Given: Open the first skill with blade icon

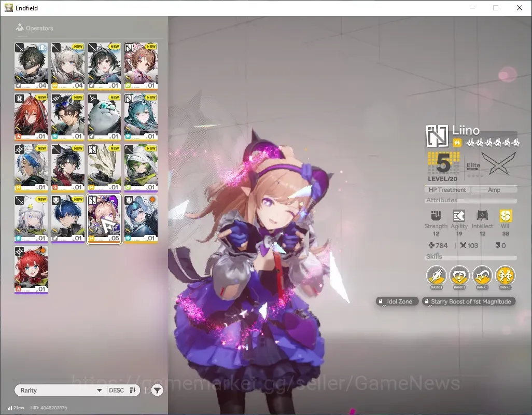Looking at the screenshot, I should point(436,275).
